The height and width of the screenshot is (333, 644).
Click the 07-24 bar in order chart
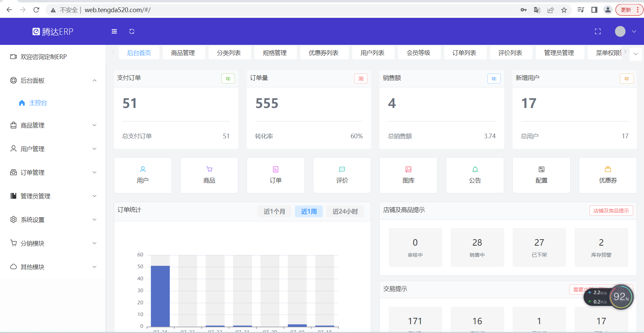160,296
